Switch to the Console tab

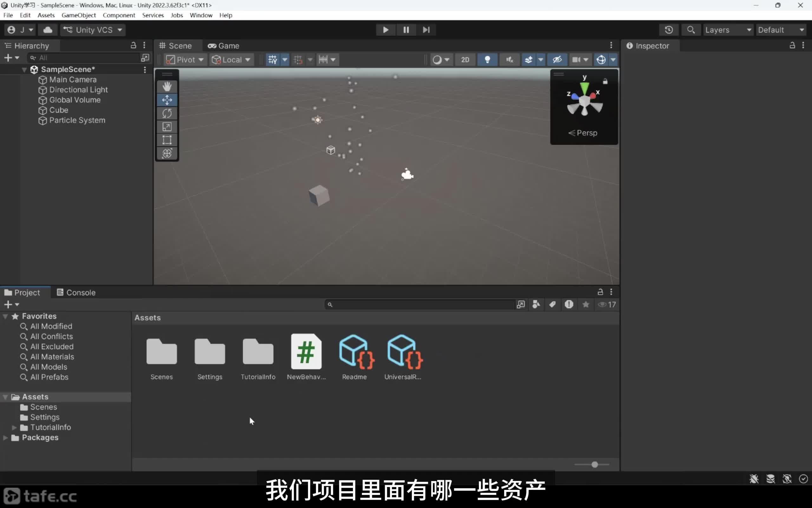76,292
